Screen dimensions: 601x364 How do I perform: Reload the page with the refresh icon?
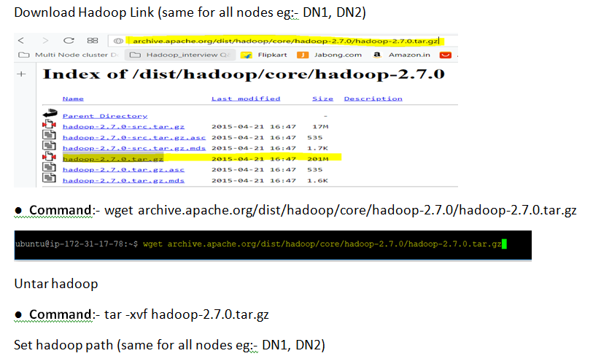(x=69, y=40)
